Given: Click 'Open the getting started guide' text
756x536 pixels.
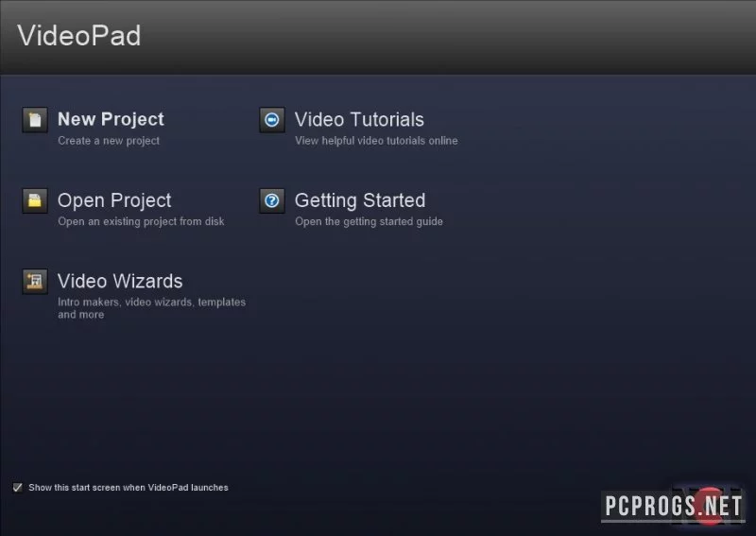Looking at the screenshot, I should click(x=369, y=221).
